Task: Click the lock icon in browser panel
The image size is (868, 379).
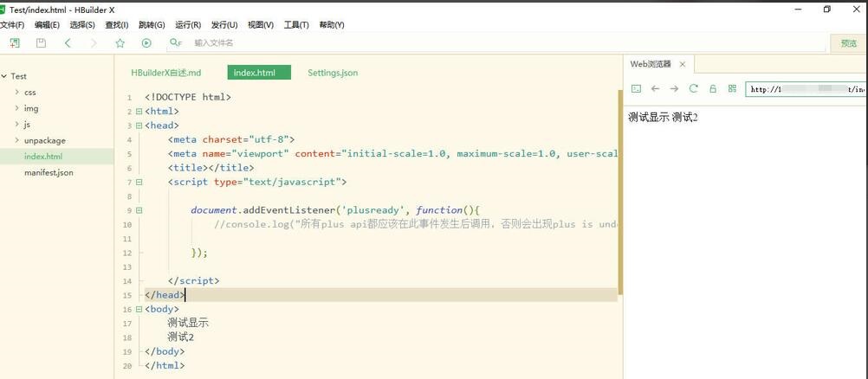Action: tap(713, 88)
